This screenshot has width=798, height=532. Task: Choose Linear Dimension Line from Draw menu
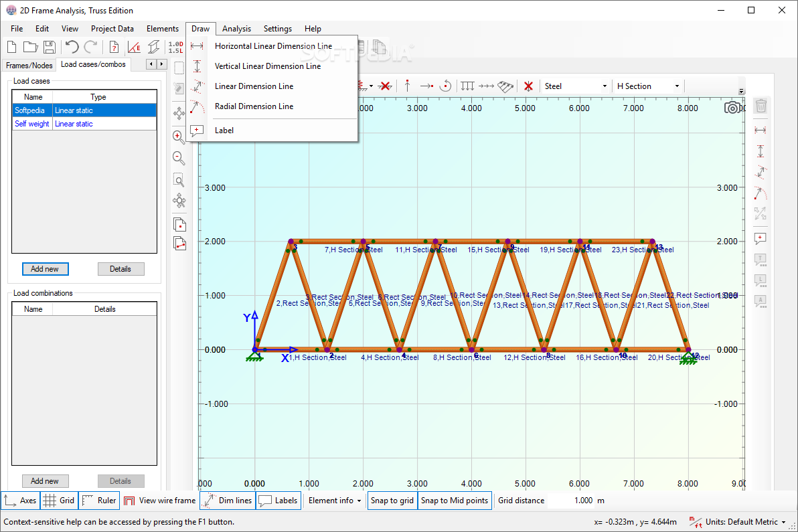point(272,86)
